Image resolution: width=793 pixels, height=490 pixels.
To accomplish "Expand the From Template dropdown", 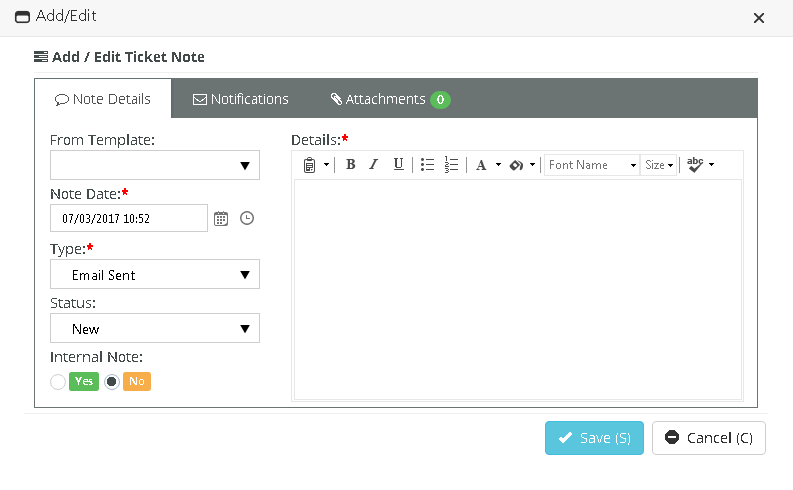I will click(x=155, y=165).
